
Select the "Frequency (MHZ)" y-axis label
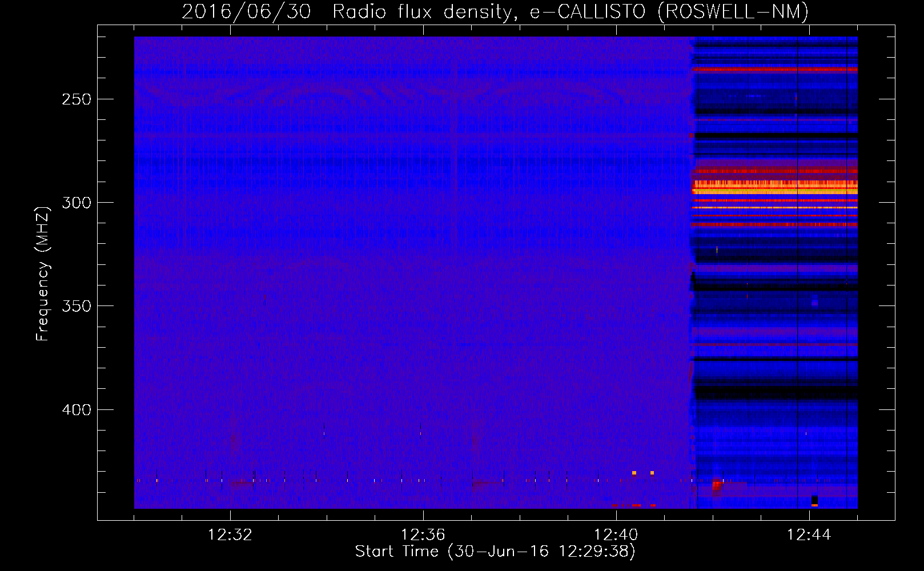pos(43,274)
